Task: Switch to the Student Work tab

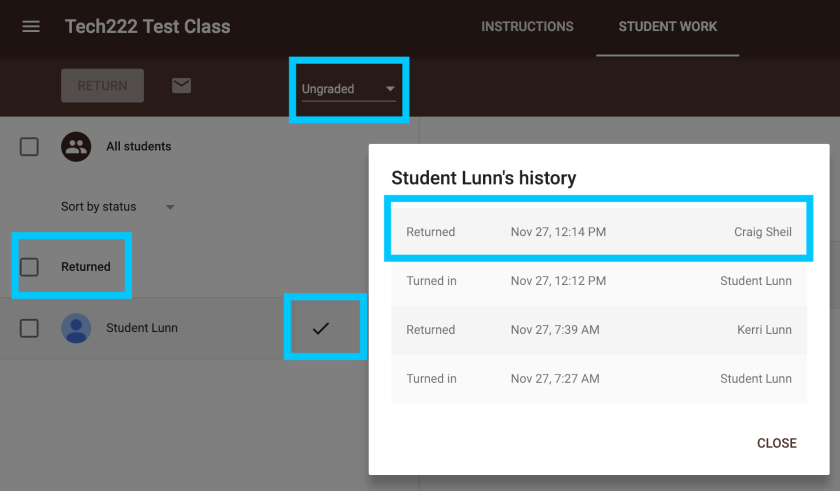Action: pyautogui.click(x=667, y=27)
